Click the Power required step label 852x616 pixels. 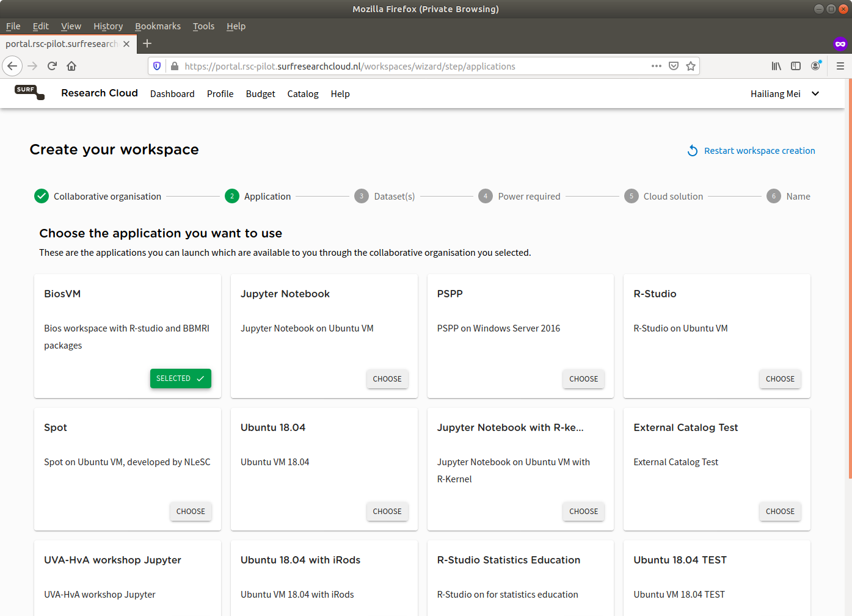(529, 197)
